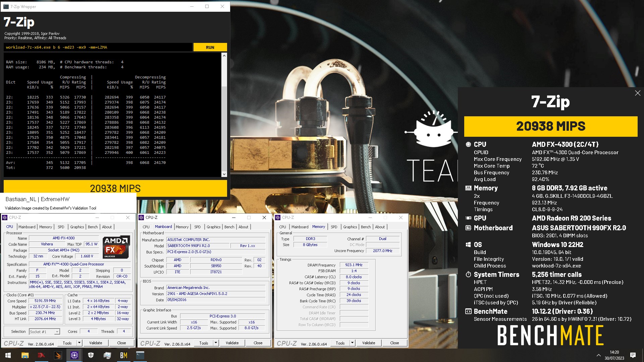
Task: Click Tools button in CPU-Z CPU window
Action: click(x=67, y=343)
